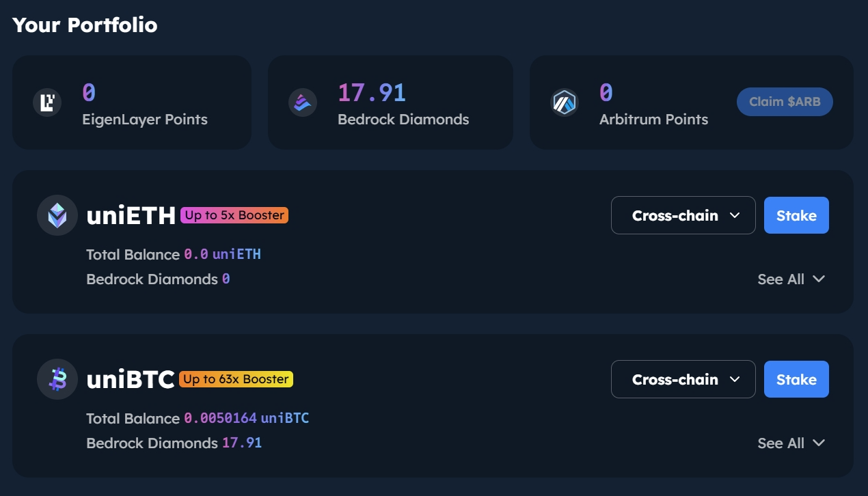
Task: Open the Cross-chain dropdown for uniETH
Action: click(x=683, y=215)
